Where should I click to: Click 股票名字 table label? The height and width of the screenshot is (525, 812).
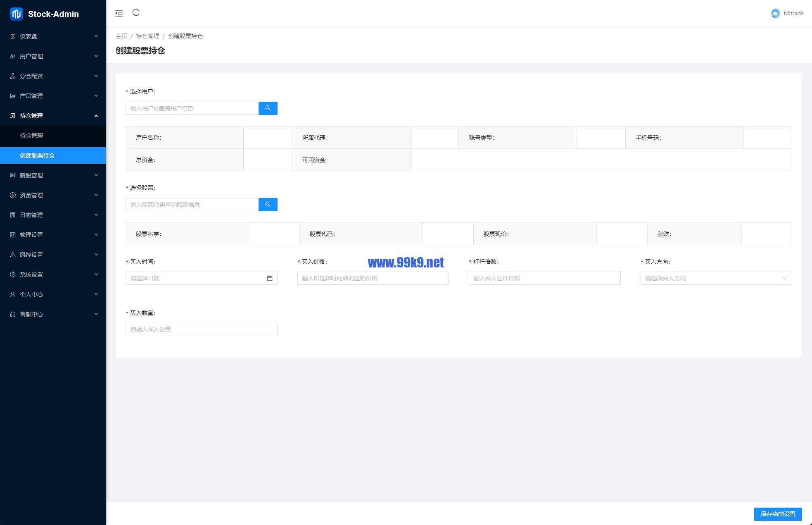click(x=149, y=234)
